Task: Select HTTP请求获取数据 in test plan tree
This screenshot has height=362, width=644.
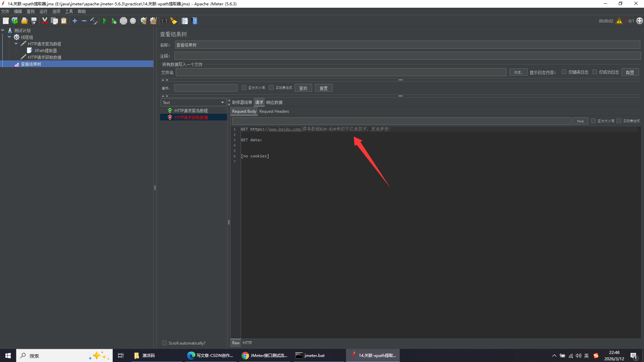Action: click(44, 57)
